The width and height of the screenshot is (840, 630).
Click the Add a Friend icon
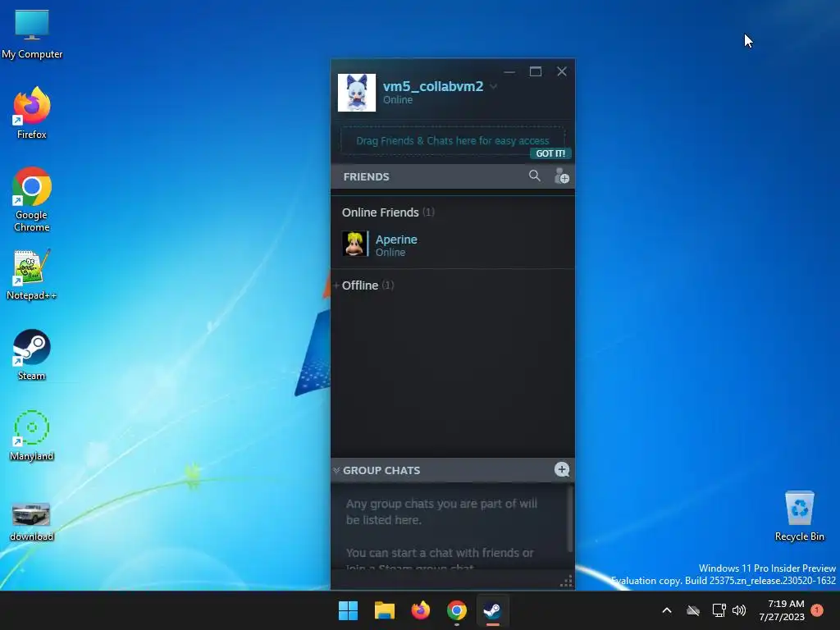561,176
